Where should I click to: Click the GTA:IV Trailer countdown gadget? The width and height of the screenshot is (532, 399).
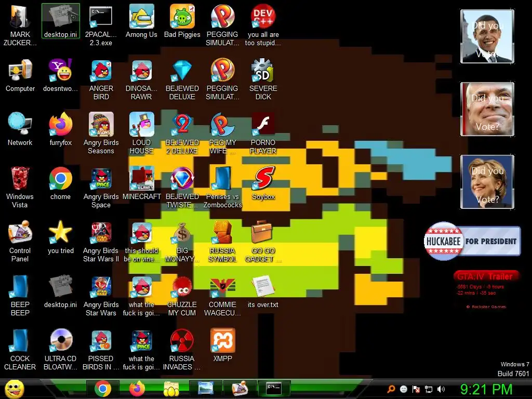tap(486, 289)
